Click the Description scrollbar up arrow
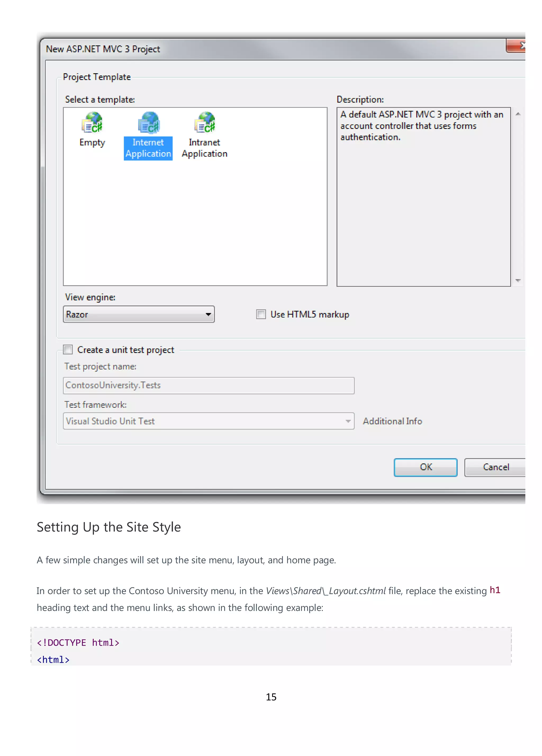This screenshot has width=542, height=756. pos(518,114)
